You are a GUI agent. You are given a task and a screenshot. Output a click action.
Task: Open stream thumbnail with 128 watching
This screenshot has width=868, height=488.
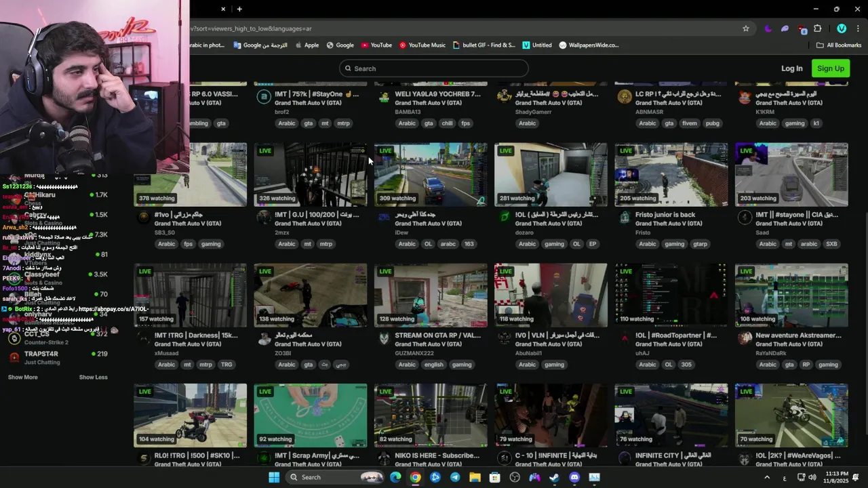431,295
